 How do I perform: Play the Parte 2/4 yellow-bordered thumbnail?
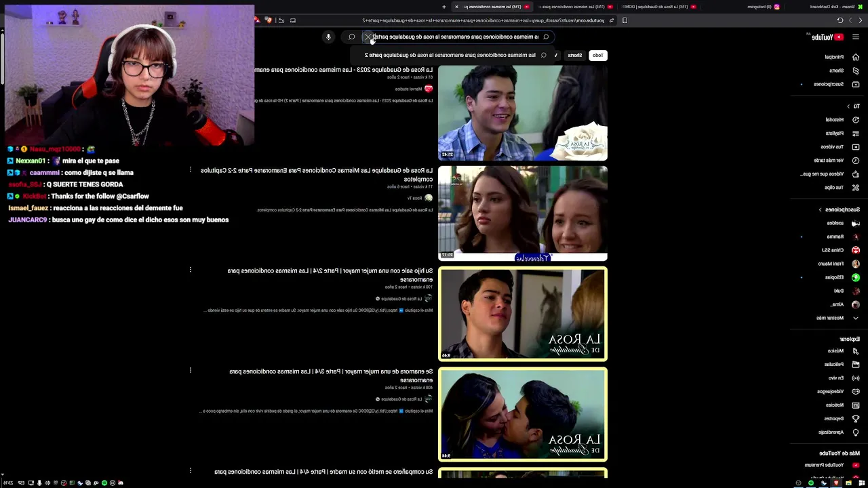[x=523, y=313]
